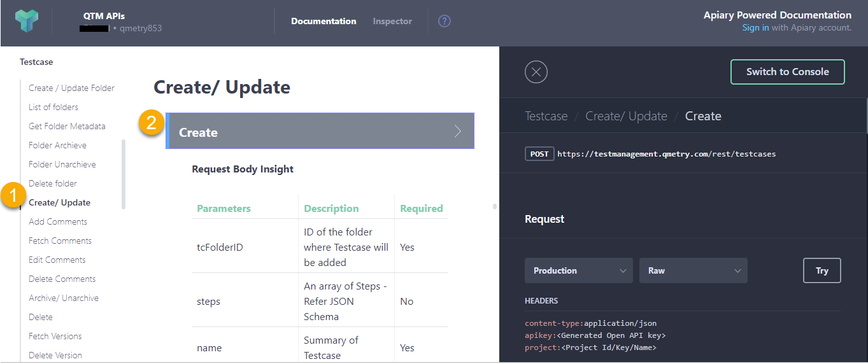The width and height of the screenshot is (868, 364).
Task: Click the Switch to Console button
Action: [x=787, y=72]
